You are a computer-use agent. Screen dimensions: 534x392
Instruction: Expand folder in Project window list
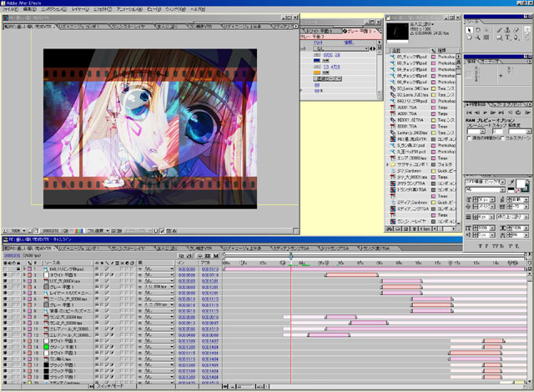pos(387,164)
